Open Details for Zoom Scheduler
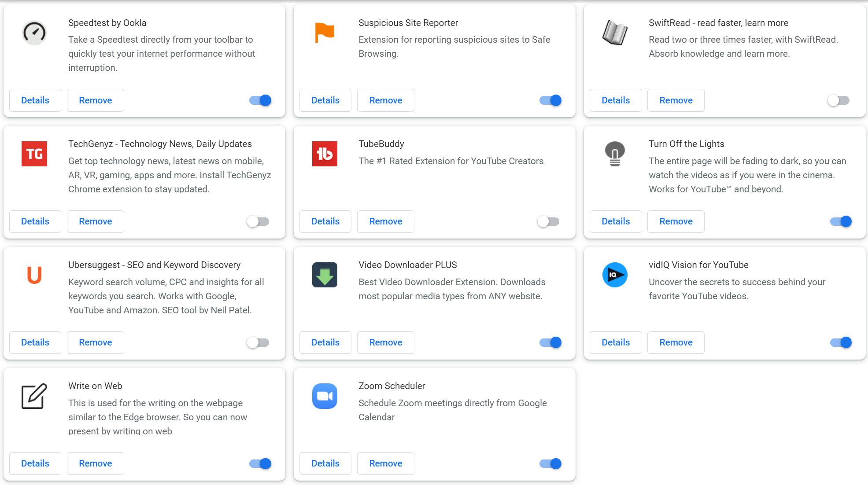The width and height of the screenshot is (868, 485). 325,463
